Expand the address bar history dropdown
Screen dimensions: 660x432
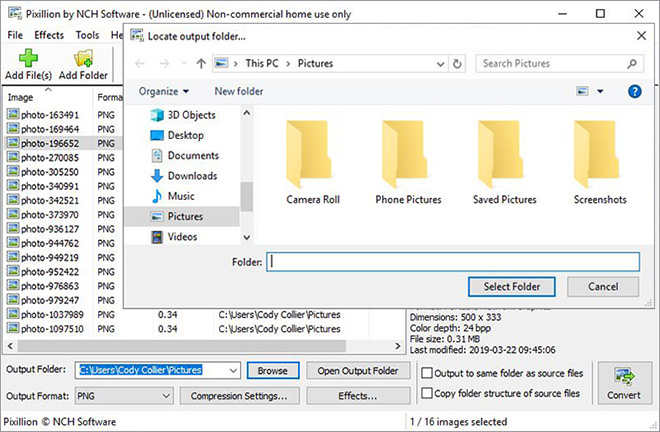click(440, 64)
